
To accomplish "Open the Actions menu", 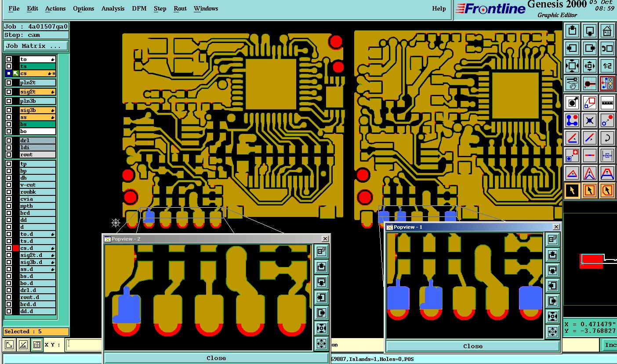I will (x=55, y=8).
